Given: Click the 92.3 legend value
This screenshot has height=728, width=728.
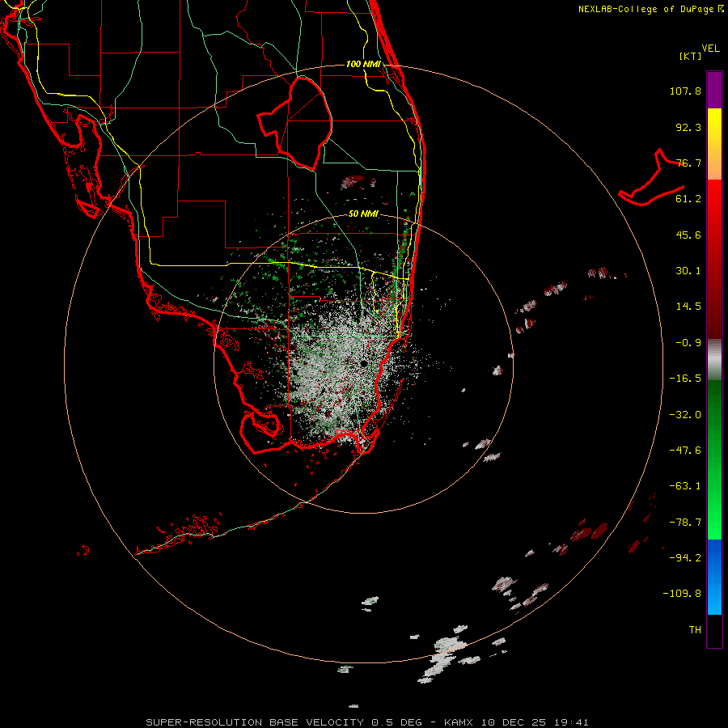Looking at the screenshot, I should [688, 127].
